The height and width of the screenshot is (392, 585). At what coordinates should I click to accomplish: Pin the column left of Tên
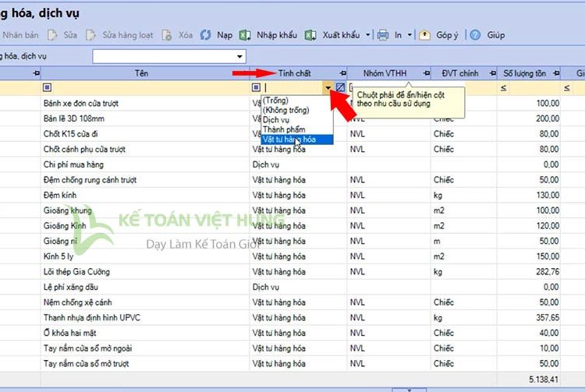pyautogui.click(x=36, y=73)
